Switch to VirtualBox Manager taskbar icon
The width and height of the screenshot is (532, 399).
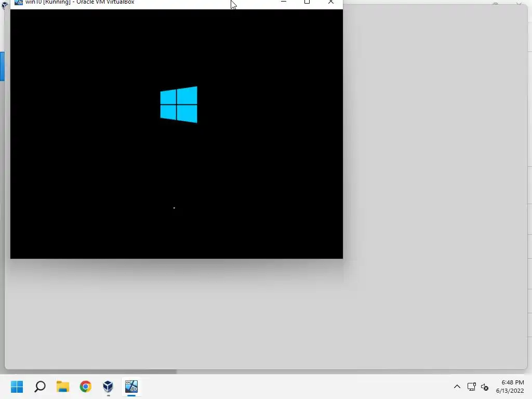coord(108,387)
